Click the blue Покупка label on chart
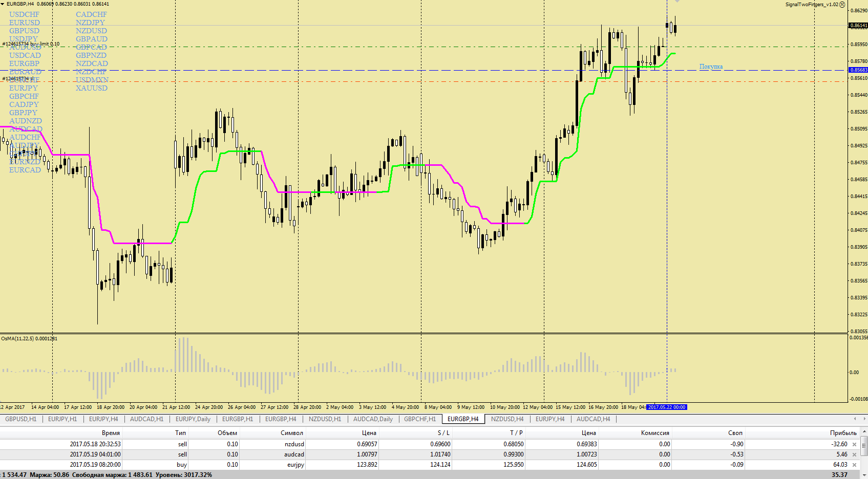The image size is (868, 479). click(x=711, y=67)
